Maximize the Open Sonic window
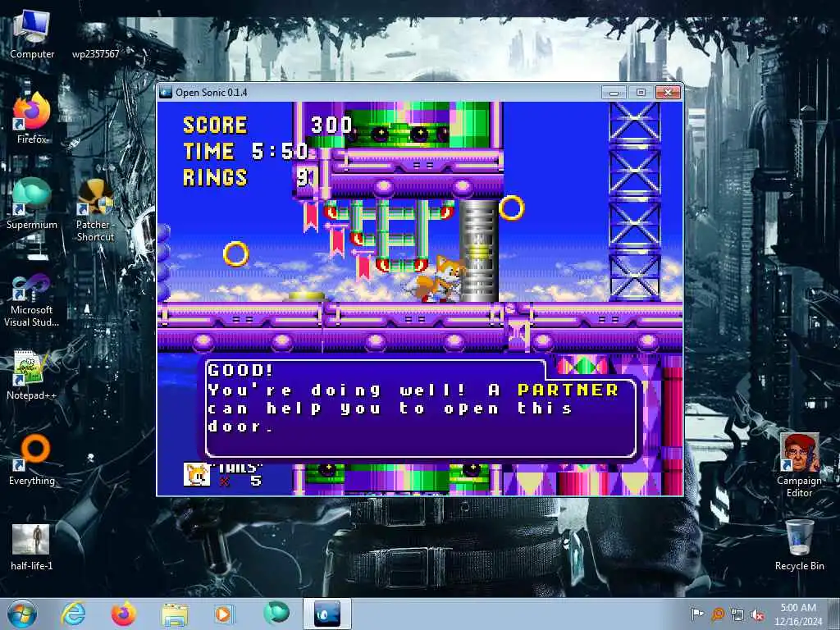The height and width of the screenshot is (630, 840). [641, 92]
